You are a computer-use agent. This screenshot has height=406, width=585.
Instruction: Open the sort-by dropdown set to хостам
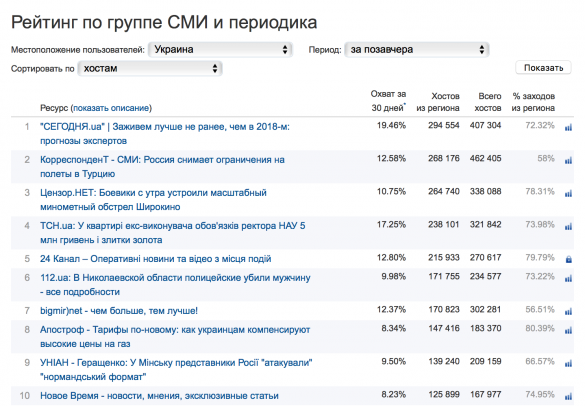tap(150, 68)
